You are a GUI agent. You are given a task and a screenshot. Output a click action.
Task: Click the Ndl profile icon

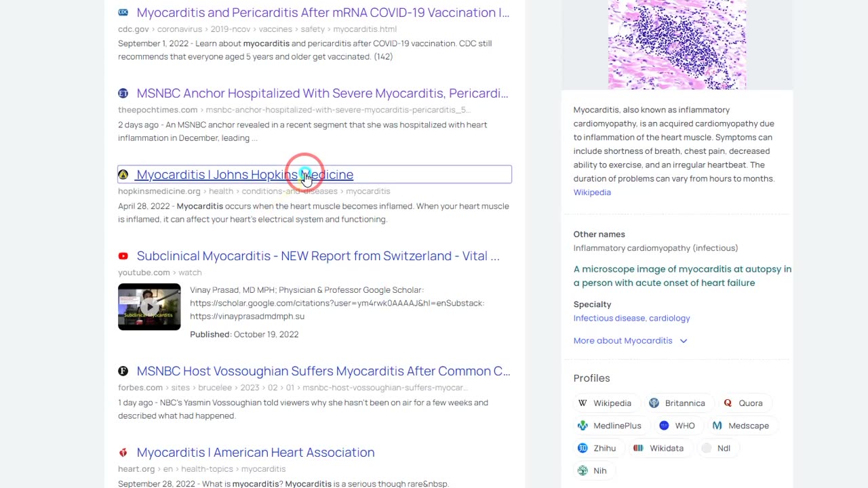[x=707, y=448]
